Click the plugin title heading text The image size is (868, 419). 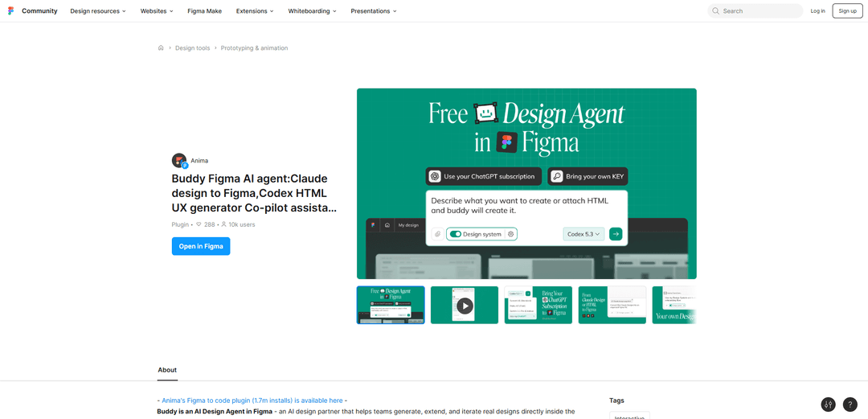pos(253,194)
